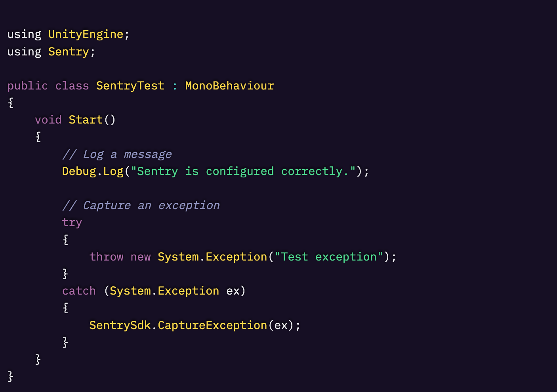Click the new keyword
This screenshot has height=392, width=557.
(141, 257)
